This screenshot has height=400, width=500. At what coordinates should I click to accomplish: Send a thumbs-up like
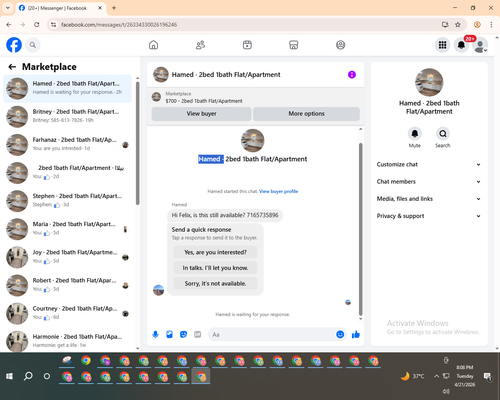click(356, 334)
